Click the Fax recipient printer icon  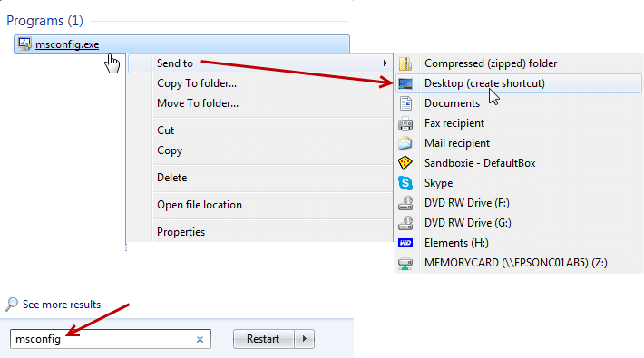[x=405, y=123]
